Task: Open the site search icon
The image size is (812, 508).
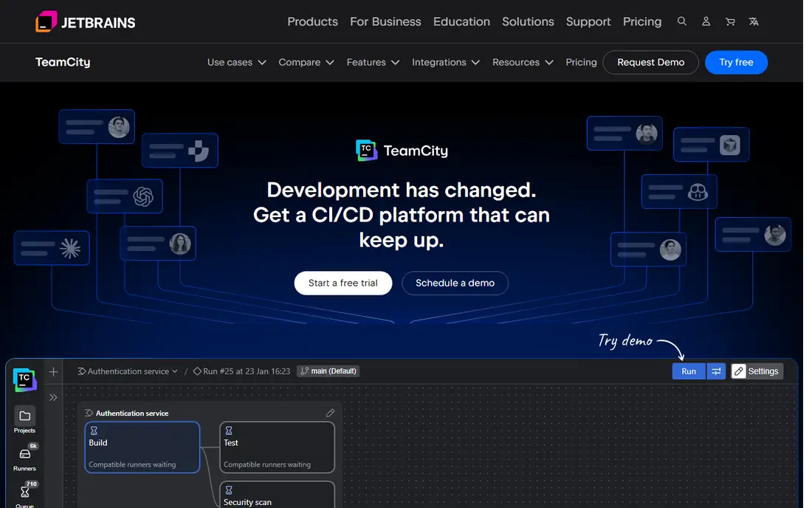Action: coord(682,21)
